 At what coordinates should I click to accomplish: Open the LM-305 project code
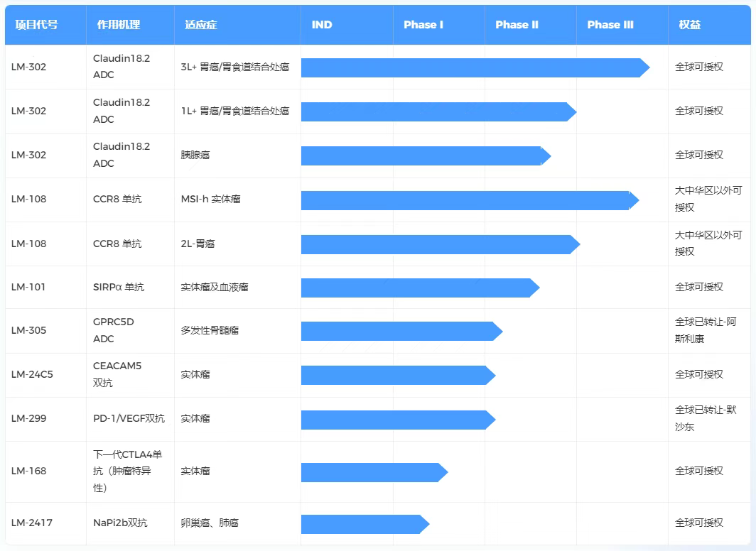click(x=28, y=330)
